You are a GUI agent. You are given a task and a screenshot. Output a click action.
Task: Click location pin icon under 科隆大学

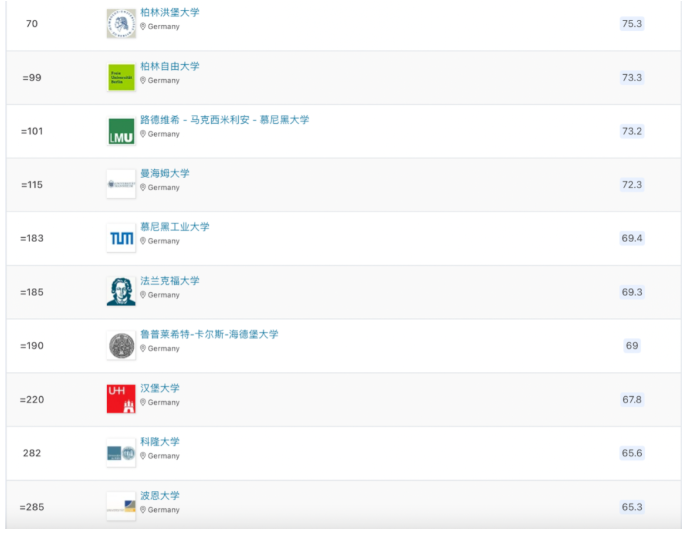pyautogui.click(x=143, y=456)
